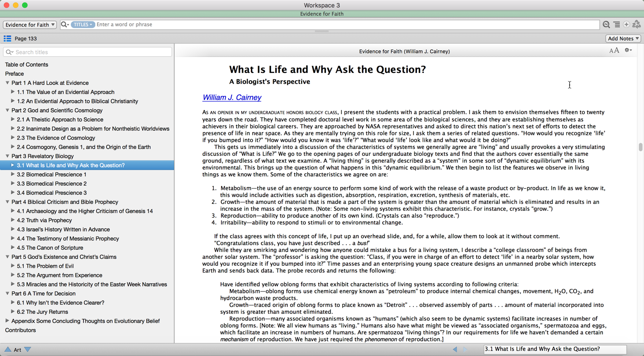Open the TITLES search scope dropdown
The image size is (644, 356).
[82, 25]
